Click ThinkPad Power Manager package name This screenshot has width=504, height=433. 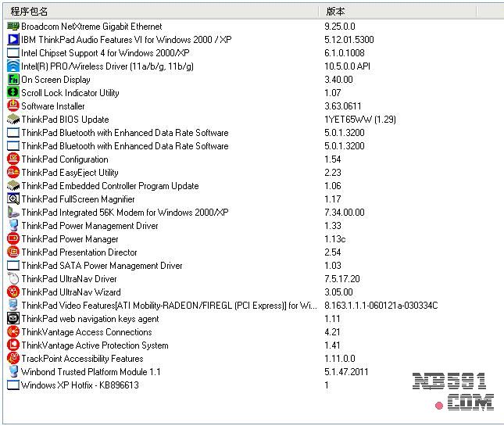pos(70,239)
